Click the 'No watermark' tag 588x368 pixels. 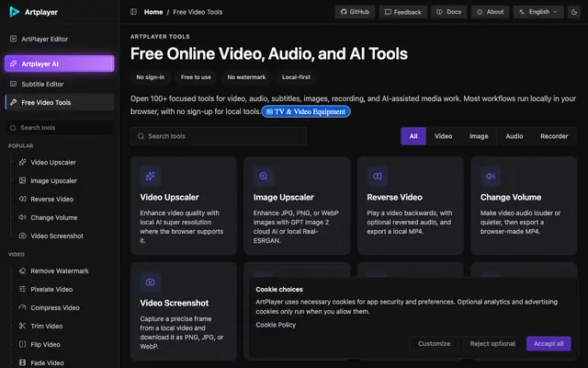click(246, 77)
